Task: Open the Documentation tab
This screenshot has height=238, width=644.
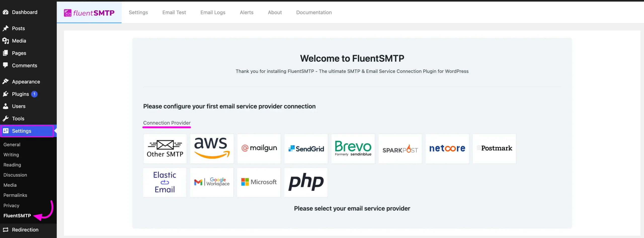Action: (x=314, y=12)
